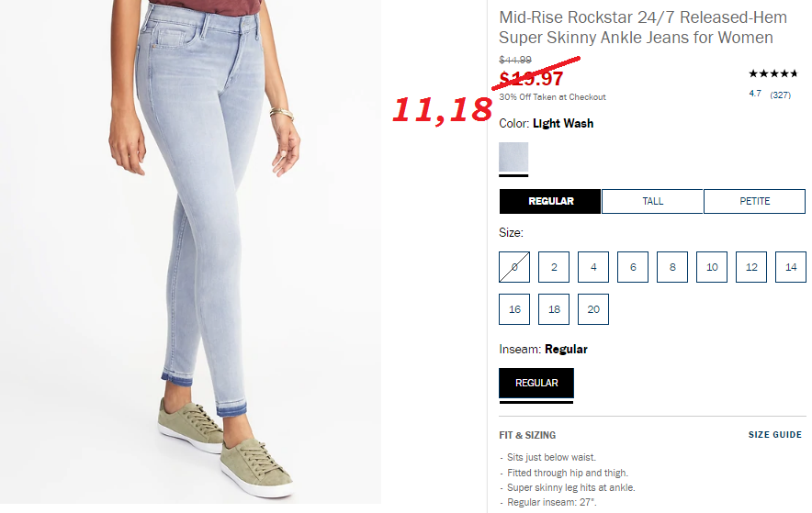Choose size 8
812x513 pixels.
[672, 267]
